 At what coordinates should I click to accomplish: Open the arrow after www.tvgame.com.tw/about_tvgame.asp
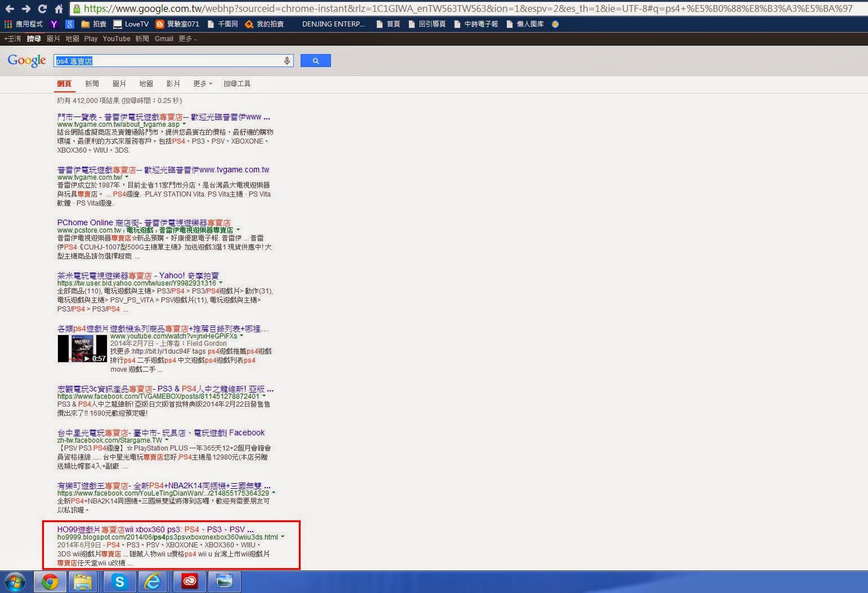point(184,124)
